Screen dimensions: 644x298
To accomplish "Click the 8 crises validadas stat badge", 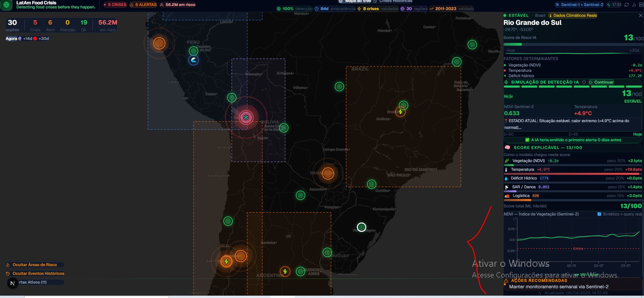I will point(378,9).
